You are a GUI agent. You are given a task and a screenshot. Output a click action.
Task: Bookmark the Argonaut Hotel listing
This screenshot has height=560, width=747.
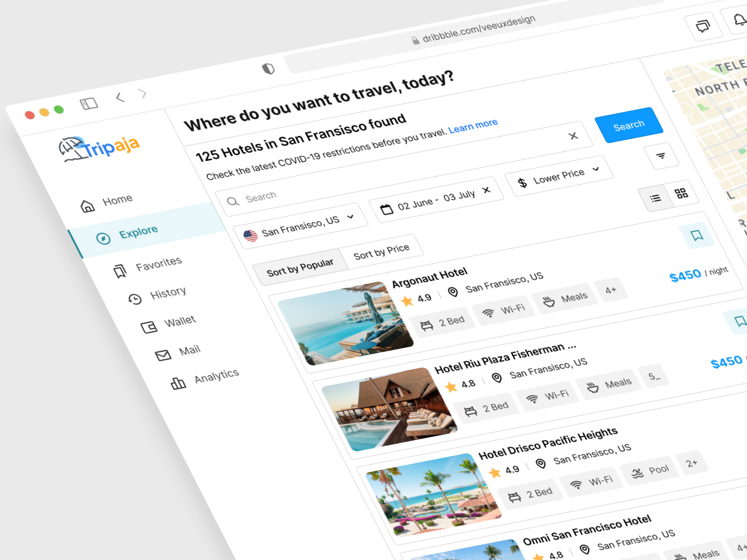click(698, 236)
